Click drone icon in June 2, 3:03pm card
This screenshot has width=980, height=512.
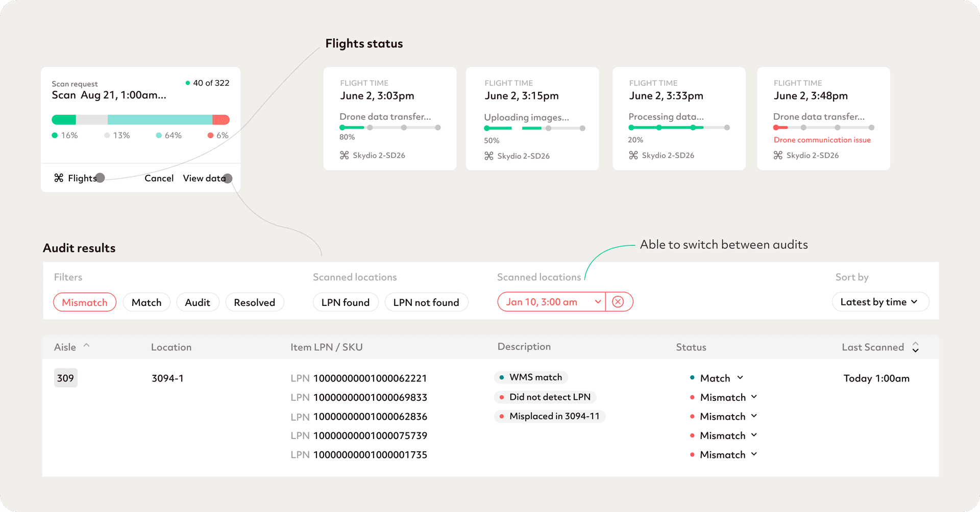coord(345,156)
